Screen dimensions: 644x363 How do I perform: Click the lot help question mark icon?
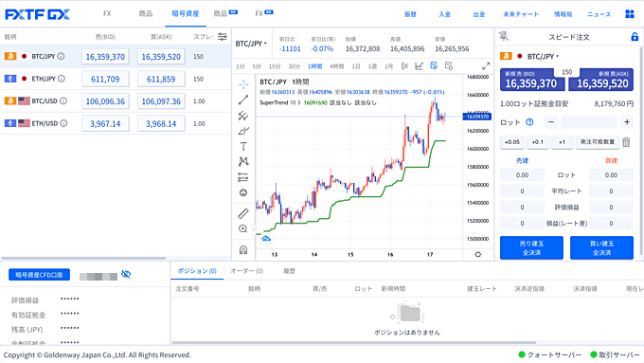[x=529, y=122]
